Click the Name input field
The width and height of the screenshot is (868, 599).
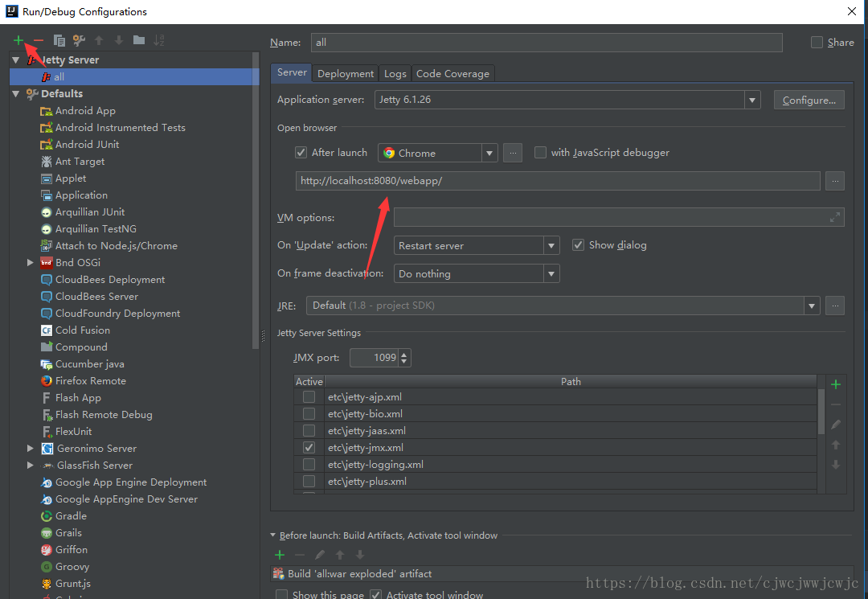(547, 43)
